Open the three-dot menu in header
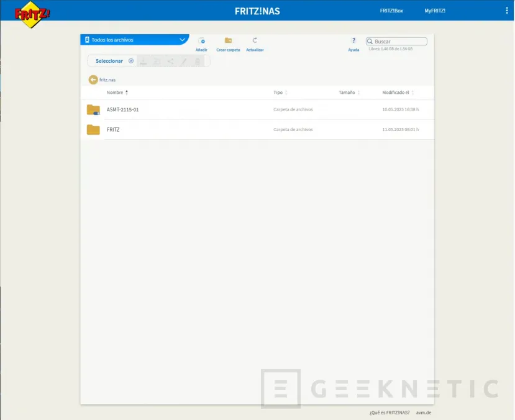Image resolution: width=515 pixels, height=420 pixels. [x=506, y=11]
